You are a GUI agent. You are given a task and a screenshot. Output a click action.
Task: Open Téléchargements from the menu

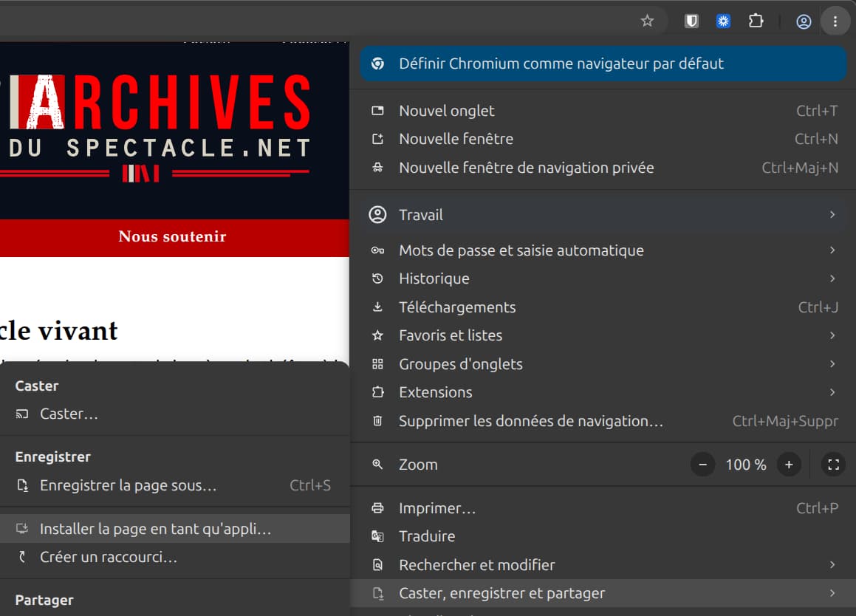[603, 307]
